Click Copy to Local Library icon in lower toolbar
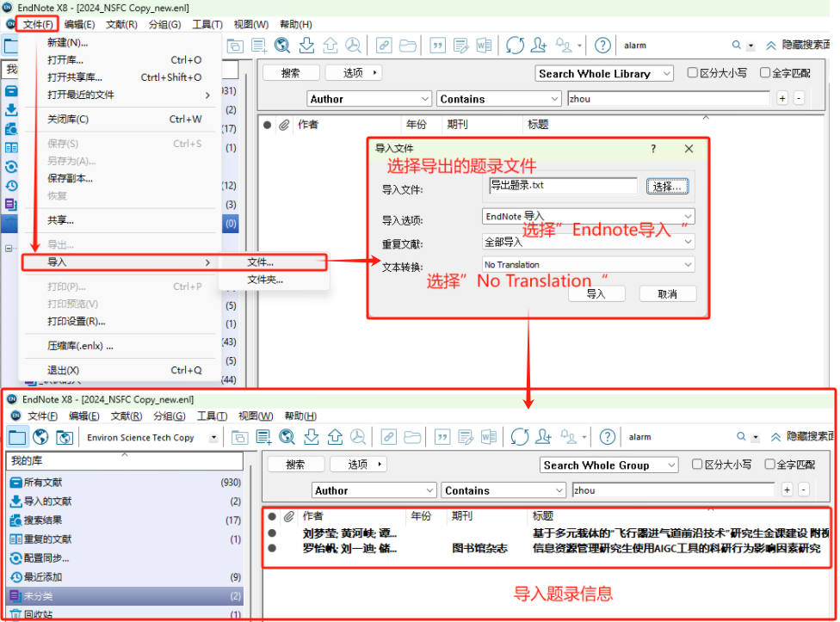 click(239, 437)
